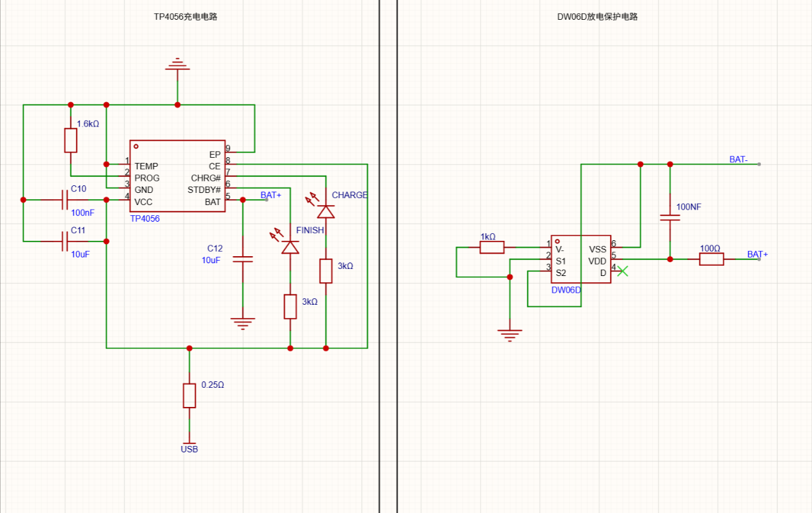Click the 0.25Ω value label
The height and width of the screenshot is (513, 812).
point(213,385)
